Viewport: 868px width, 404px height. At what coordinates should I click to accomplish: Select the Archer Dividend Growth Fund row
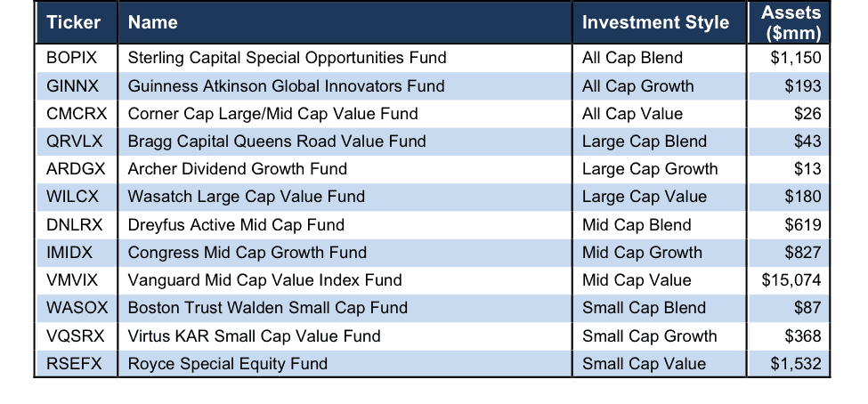433,169
